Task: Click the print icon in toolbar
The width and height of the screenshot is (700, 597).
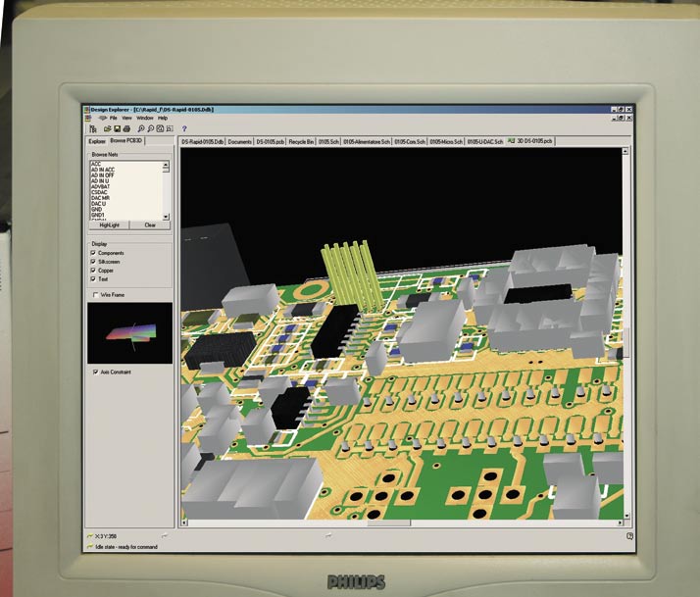Action: click(125, 128)
